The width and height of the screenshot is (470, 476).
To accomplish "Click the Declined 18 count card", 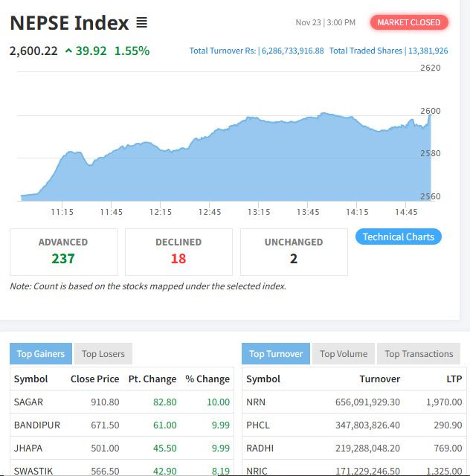I will tap(178, 252).
